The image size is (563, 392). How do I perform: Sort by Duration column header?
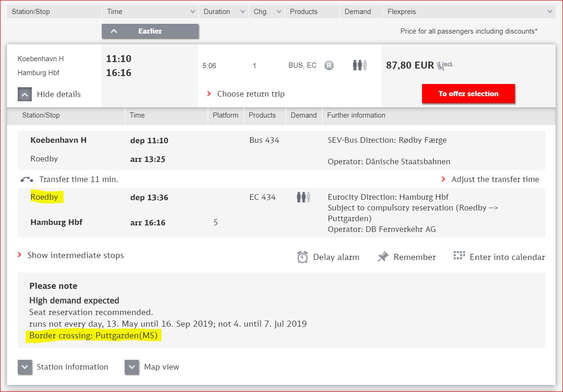[x=223, y=12]
